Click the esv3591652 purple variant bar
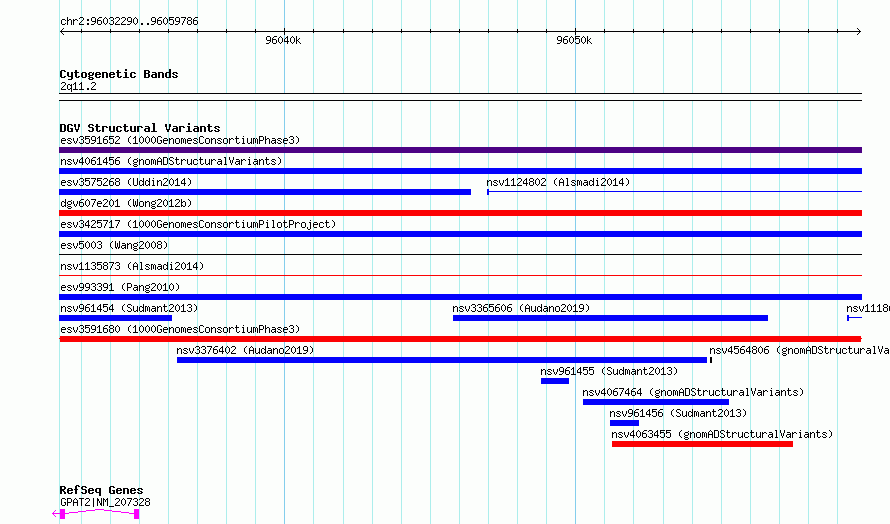 tap(460, 150)
